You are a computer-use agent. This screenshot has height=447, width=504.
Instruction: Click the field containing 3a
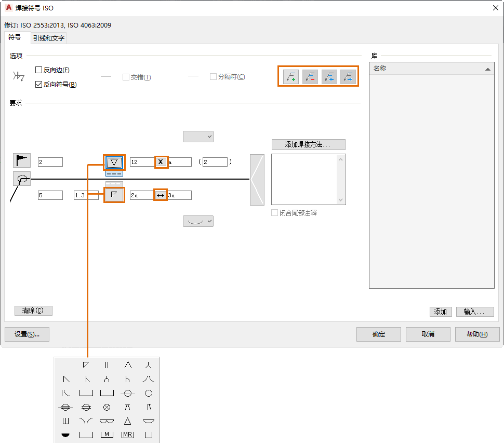pos(179,195)
